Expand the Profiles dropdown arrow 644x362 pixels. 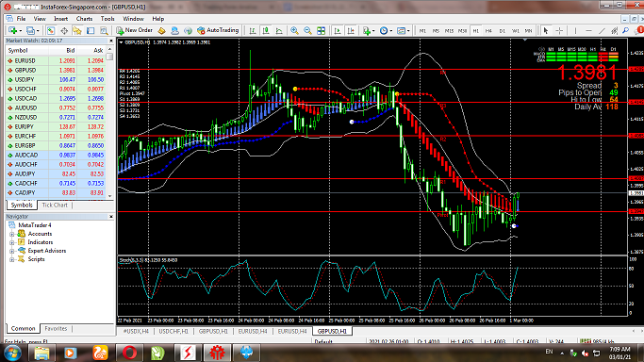click(x=38, y=31)
